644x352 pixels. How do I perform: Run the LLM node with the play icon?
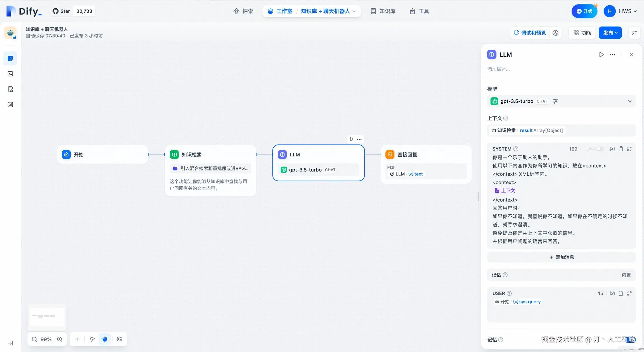602,55
